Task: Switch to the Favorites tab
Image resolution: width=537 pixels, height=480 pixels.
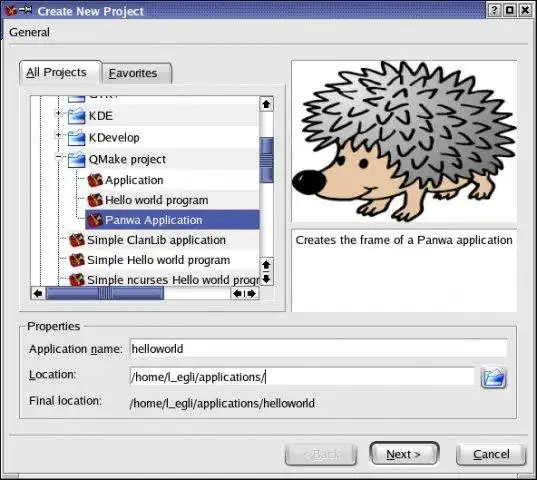Action: click(x=137, y=73)
